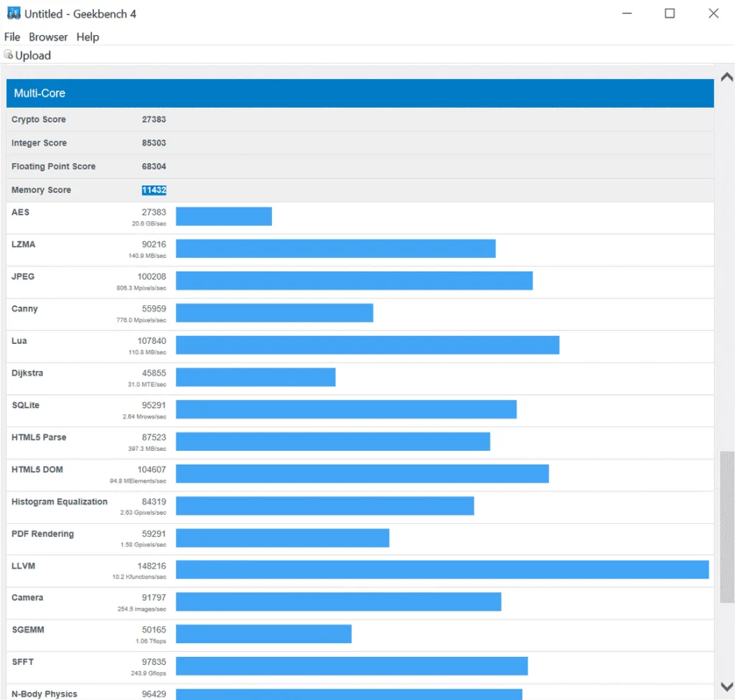Click the Dijkstra benchmark label
Viewport: 735px width, 700px height.
(27, 373)
